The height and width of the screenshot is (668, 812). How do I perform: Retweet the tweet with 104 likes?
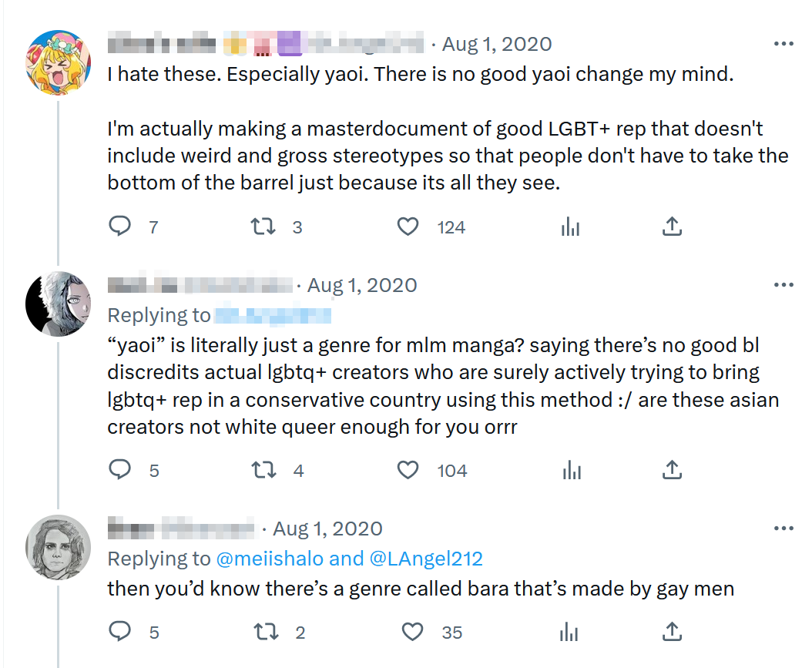tap(264, 470)
